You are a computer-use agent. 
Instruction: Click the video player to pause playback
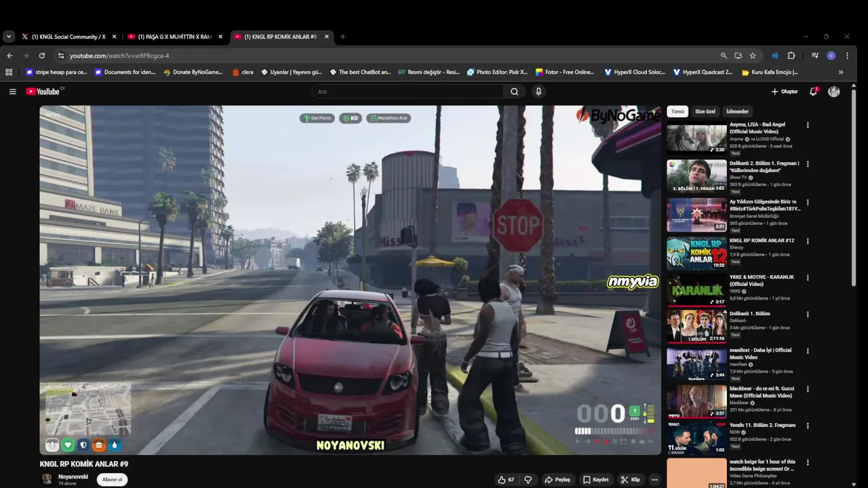[x=350, y=280]
